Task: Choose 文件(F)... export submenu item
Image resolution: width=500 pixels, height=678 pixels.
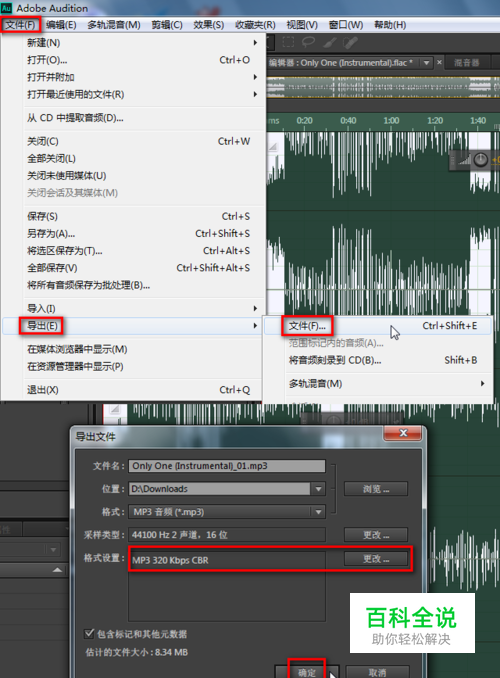Action: [378, 326]
